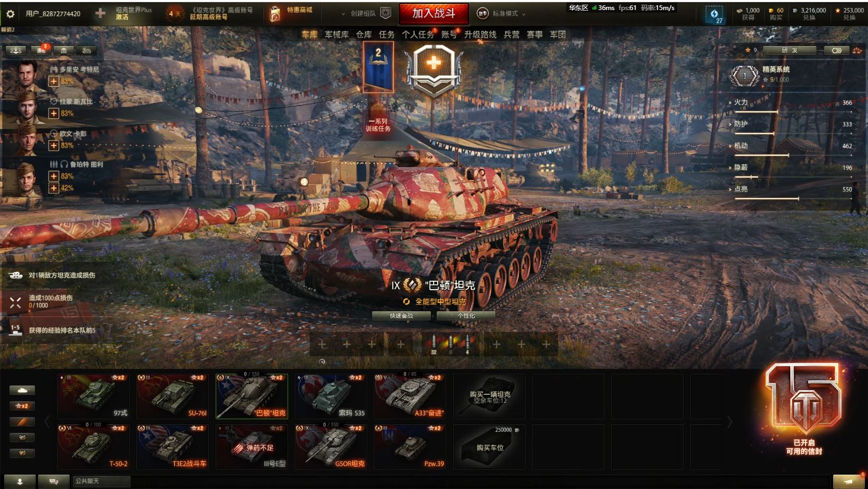Expand the 标准模式 battle mode dropdown
This screenshot has width=868, height=489.
click(501, 14)
